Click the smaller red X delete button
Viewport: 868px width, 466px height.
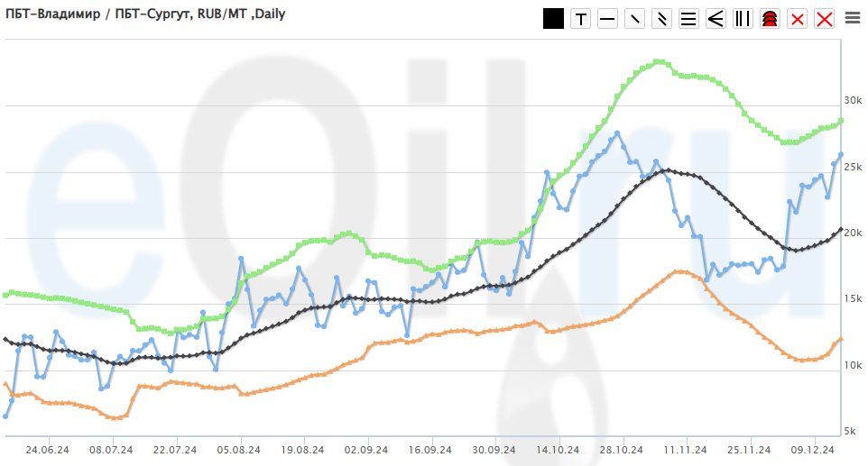tap(797, 19)
